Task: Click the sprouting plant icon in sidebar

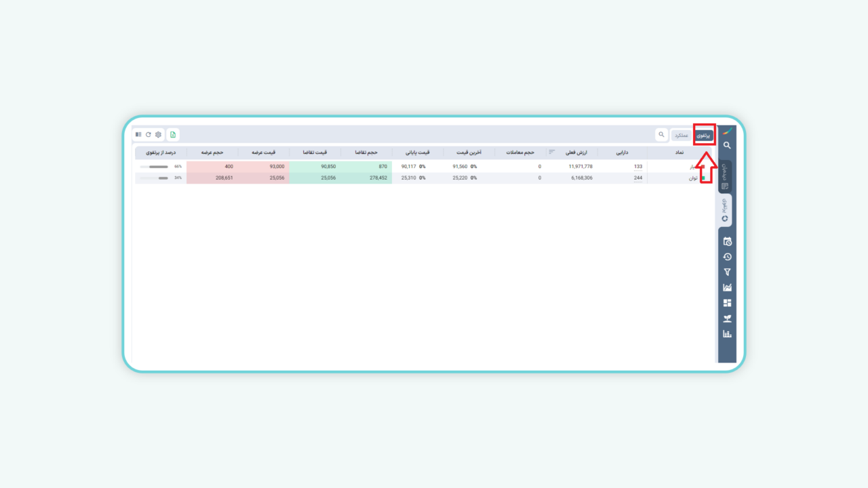Action: click(727, 319)
